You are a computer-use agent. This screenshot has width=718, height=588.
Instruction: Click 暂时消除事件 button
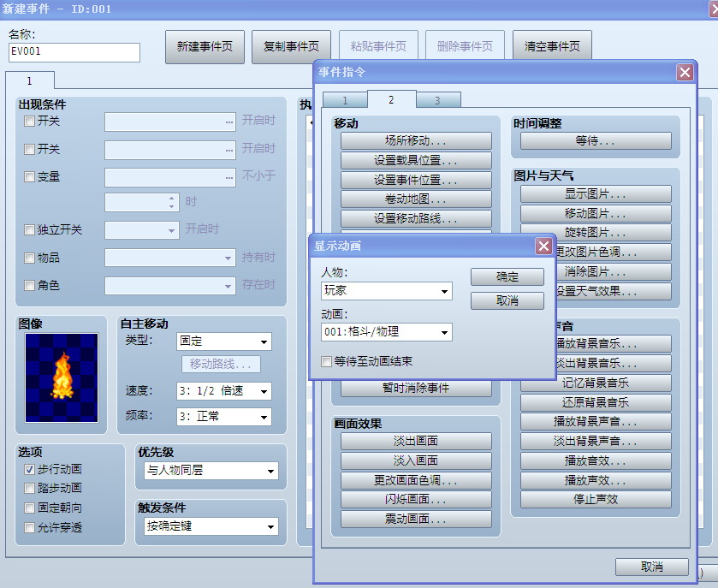pyautogui.click(x=416, y=389)
